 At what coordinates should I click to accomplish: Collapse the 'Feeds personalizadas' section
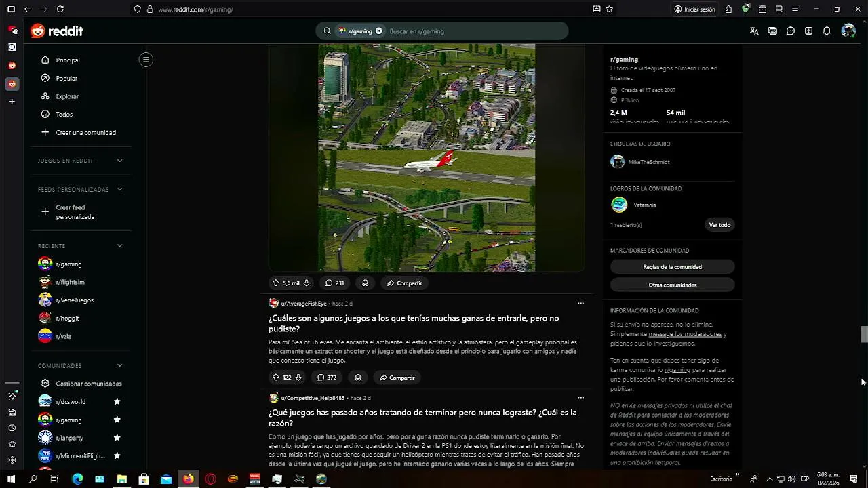[119, 189]
